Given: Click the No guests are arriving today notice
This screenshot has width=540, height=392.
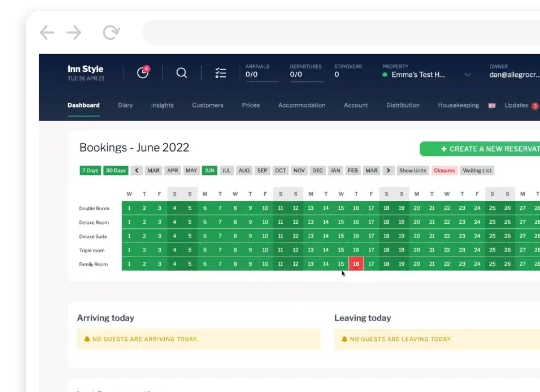Looking at the screenshot, I should (x=199, y=339).
